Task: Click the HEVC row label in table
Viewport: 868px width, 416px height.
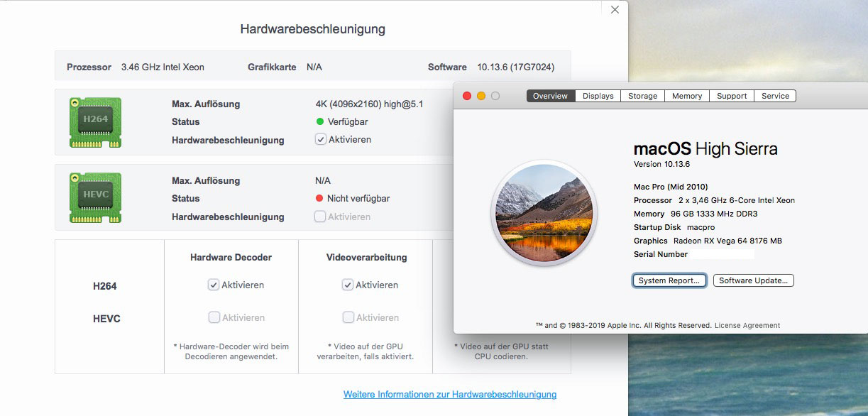Action: point(106,319)
